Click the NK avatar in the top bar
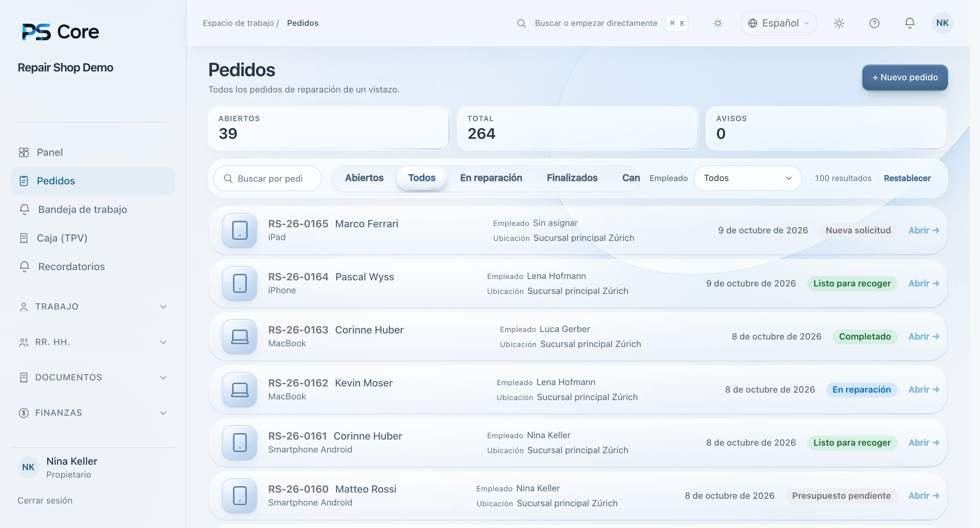Screen dimensions: 980x528 point(942,23)
